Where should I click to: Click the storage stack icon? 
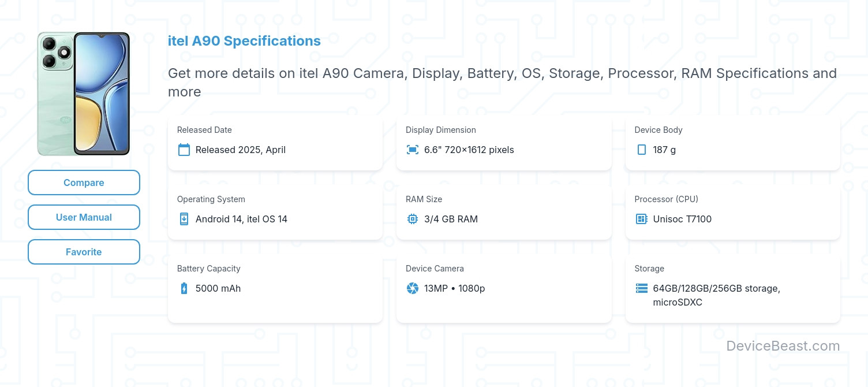point(641,288)
